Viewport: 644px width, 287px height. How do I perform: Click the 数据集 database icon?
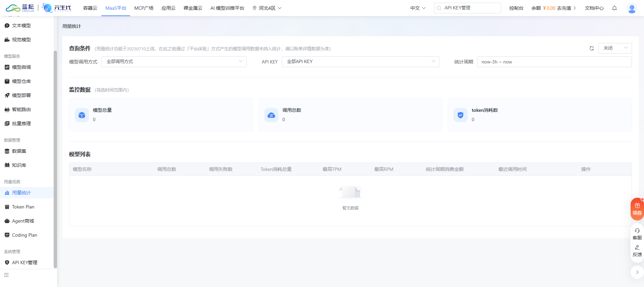point(7,151)
